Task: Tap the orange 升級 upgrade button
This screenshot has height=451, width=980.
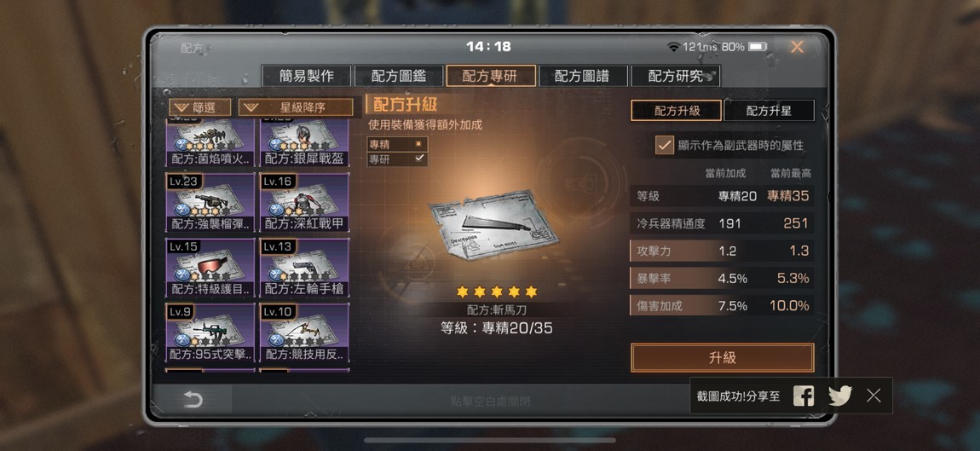Action: point(723,358)
